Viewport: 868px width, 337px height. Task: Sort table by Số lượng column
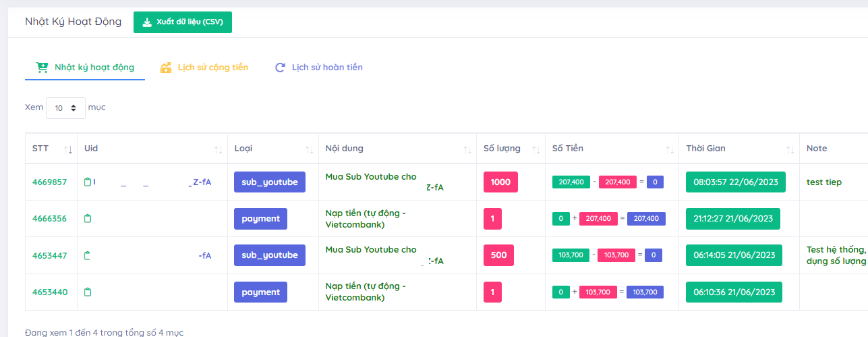click(536, 149)
